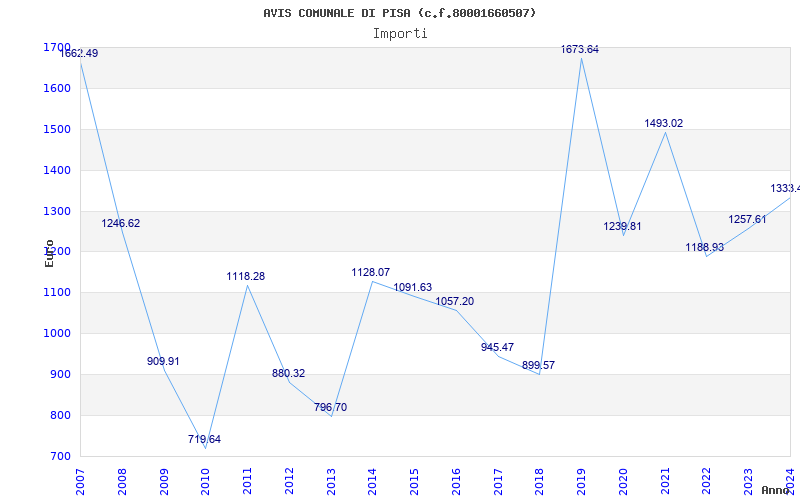Select data label 796.70
Image resolution: width=800 pixels, height=500 pixels.
[331, 407]
